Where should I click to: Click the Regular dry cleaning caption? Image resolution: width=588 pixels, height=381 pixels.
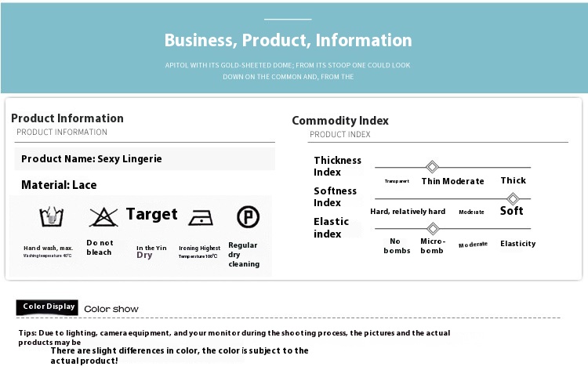coord(244,255)
